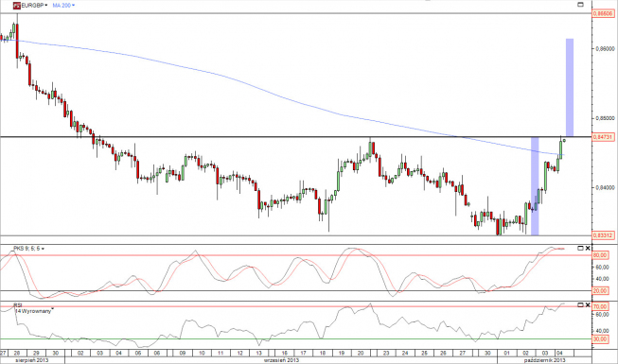Click the wrzesień 2013 month label
This screenshot has height=364, width=618.
click(281, 360)
